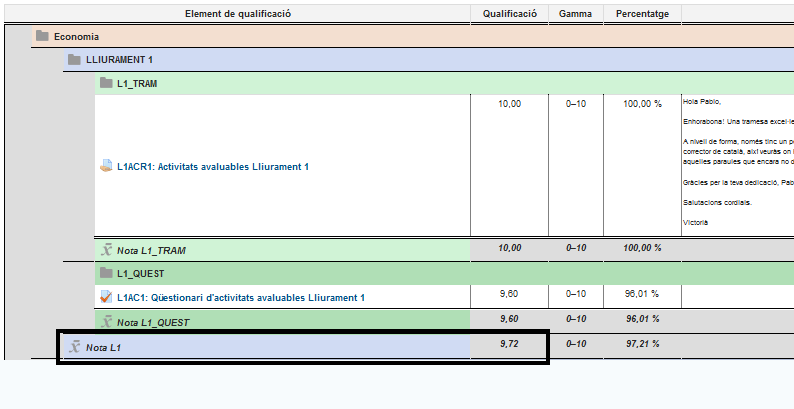Click the Gamma column header

tap(575, 14)
